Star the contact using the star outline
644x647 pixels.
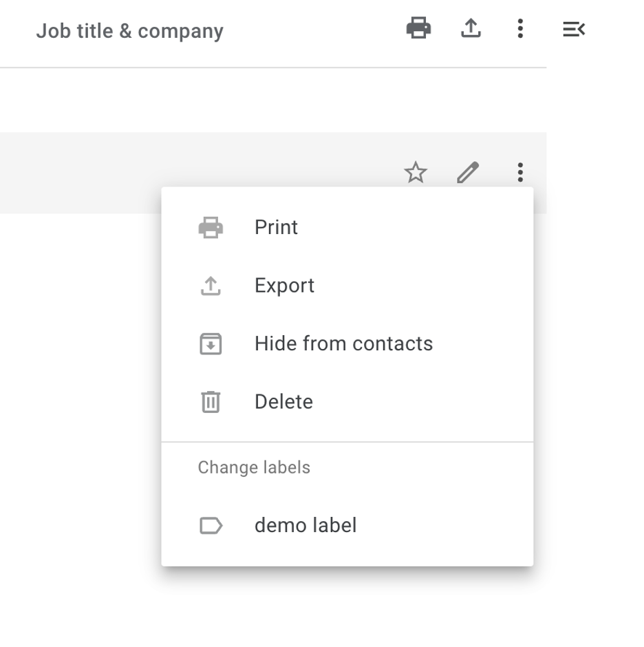click(416, 173)
